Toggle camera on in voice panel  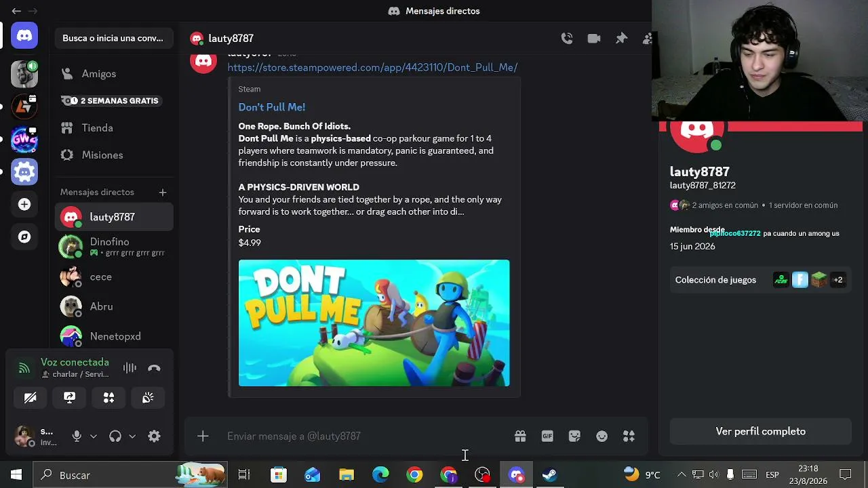click(30, 398)
